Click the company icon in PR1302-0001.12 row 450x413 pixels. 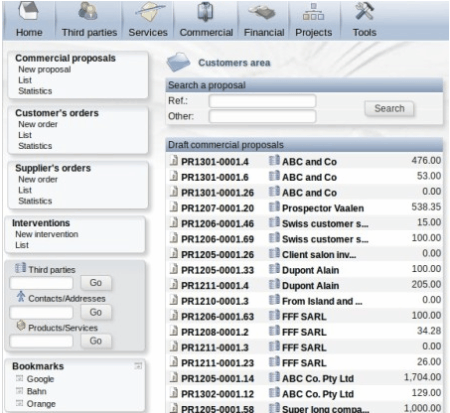point(274,393)
